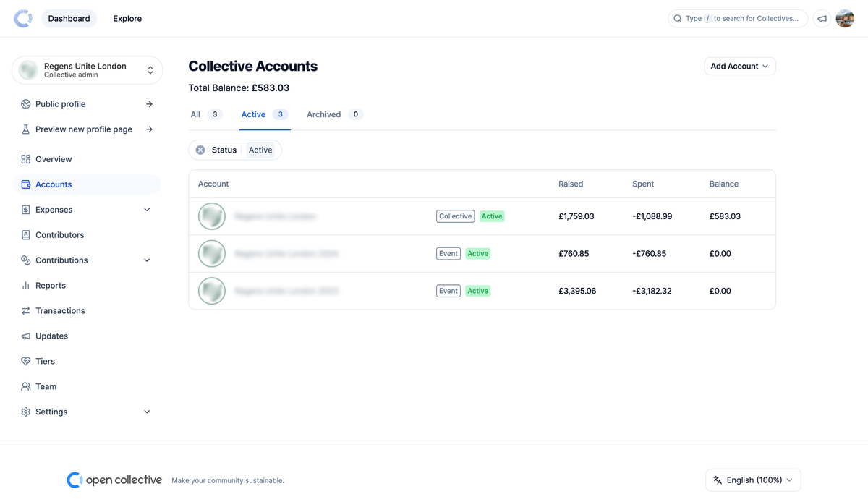868x502 pixels.
Task: Click the Contributions coins icon
Action: click(x=26, y=260)
